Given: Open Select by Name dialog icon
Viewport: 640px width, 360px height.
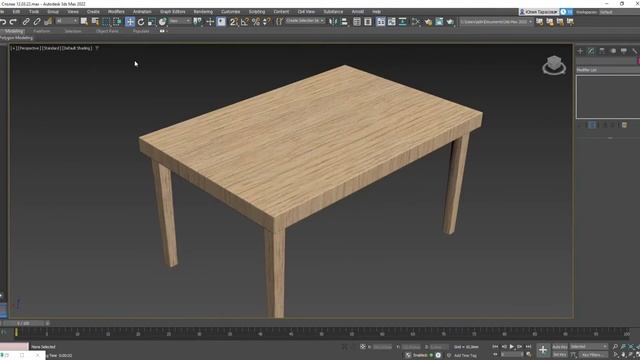Looking at the screenshot, I should (x=95, y=22).
